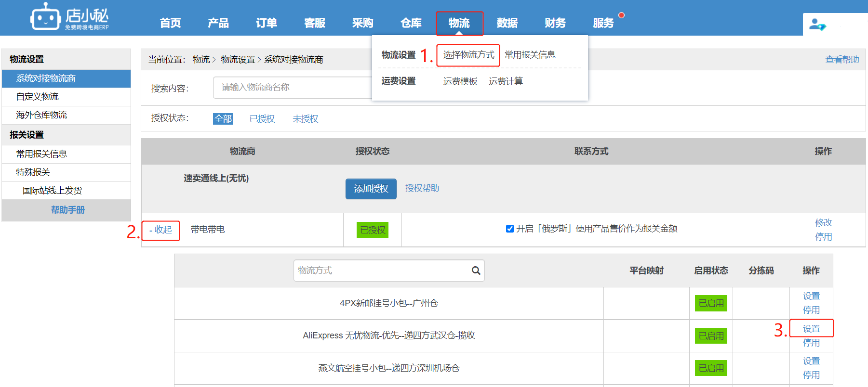Open the 数据 menu

507,23
